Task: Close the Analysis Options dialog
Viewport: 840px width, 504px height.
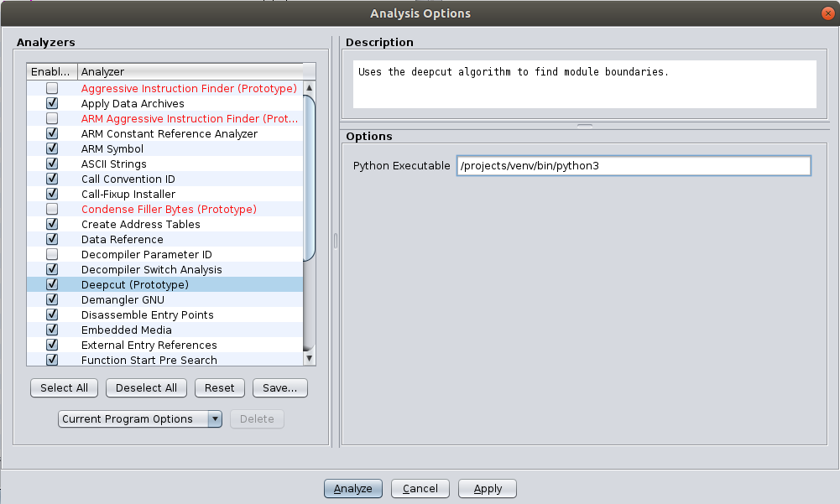Action: 827,13
